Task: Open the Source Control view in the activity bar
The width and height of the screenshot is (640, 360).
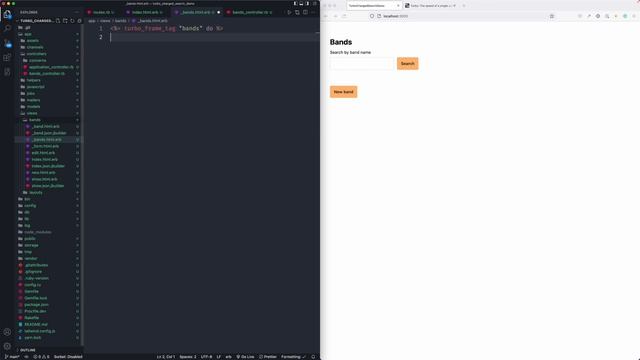Action: pos(7,43)
